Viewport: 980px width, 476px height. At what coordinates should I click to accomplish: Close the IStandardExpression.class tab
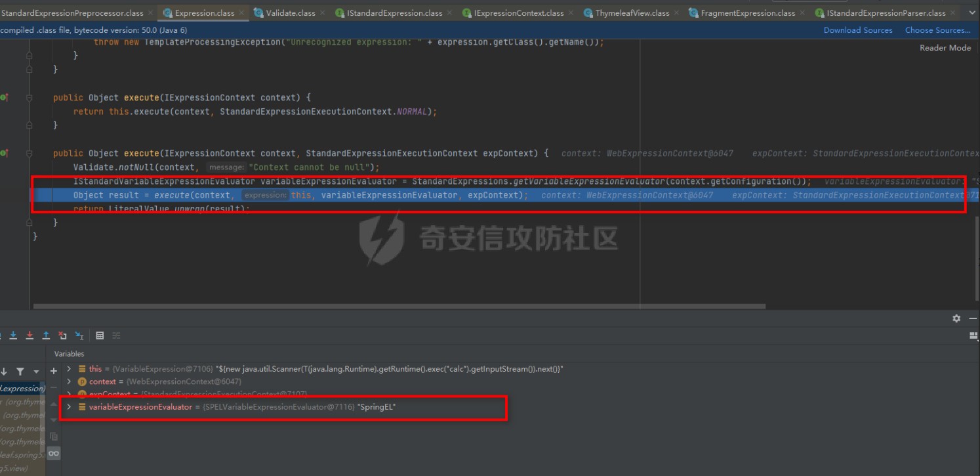click(449, 13)
